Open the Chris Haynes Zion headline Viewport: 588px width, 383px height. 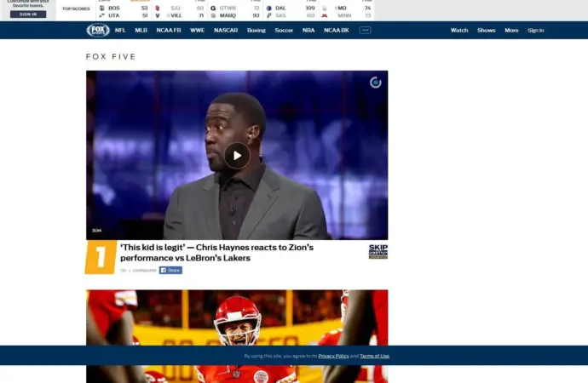(216, 253)
